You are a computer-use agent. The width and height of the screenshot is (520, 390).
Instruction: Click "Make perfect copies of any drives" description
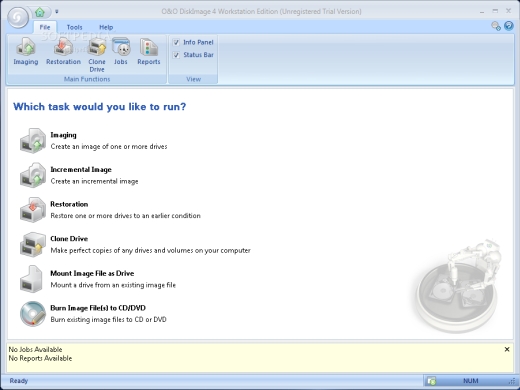click(x=151, y=250)
